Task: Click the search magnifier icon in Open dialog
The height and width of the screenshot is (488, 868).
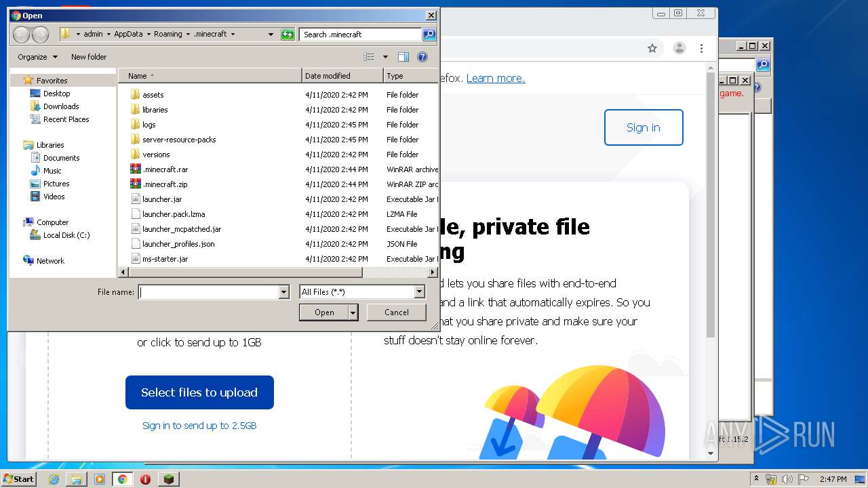Action: [x=429, y=35]
